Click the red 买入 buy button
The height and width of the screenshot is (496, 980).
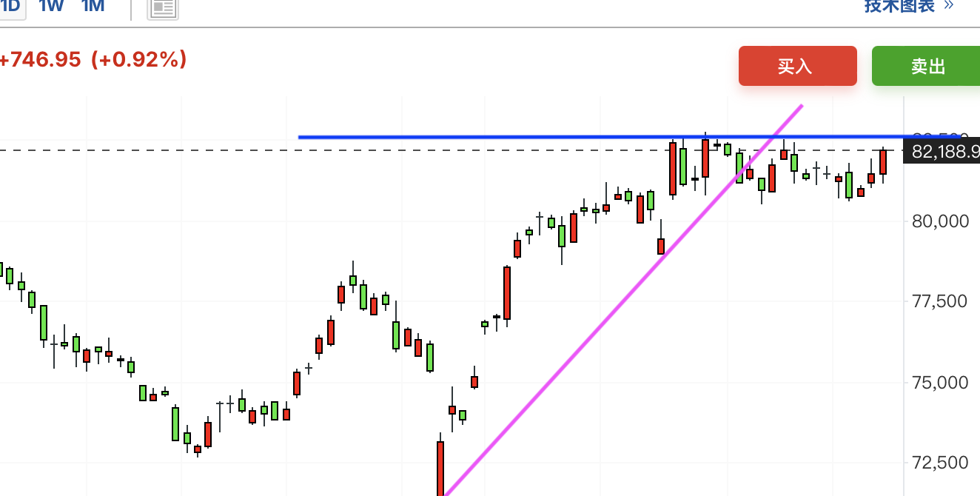pyautogui.click(x=797, y=66)
